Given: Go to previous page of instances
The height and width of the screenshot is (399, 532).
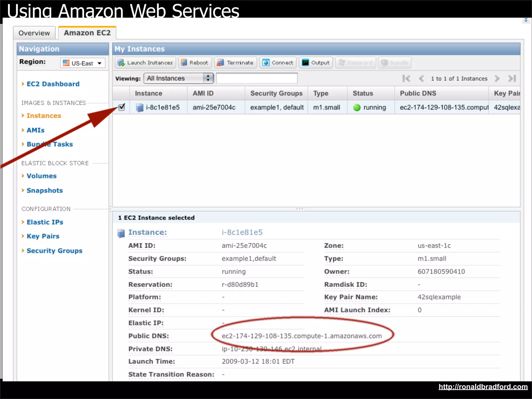Looking at the screenshot, I should [421, 78].
